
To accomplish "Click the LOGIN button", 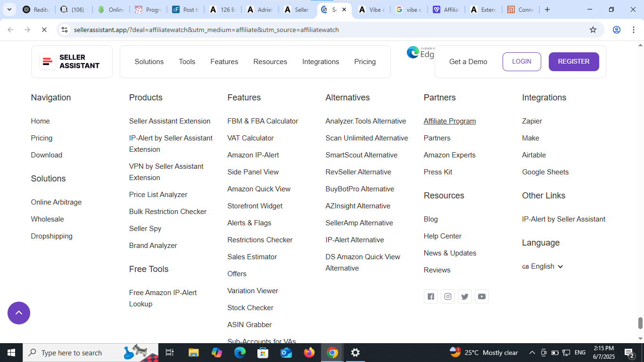I will pos(521,62).
